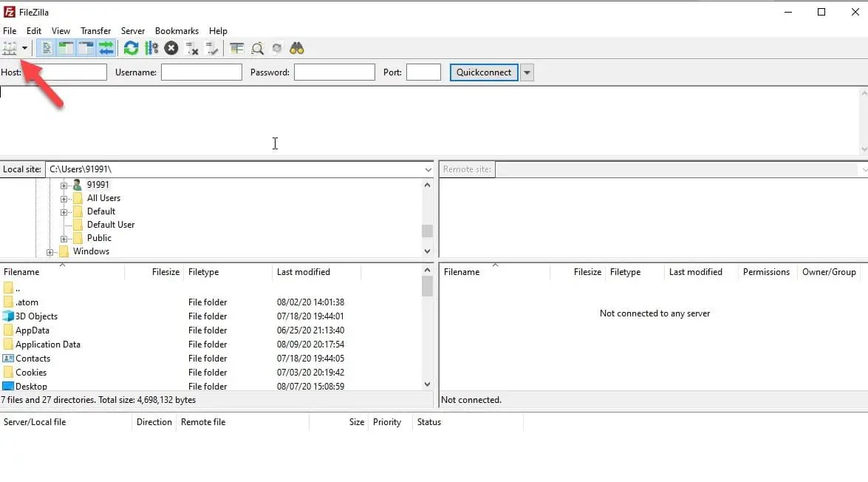This screenshot has height=482, width=868.
Task: Disconnect from current server icon
Action: click(x=191, y=48)
